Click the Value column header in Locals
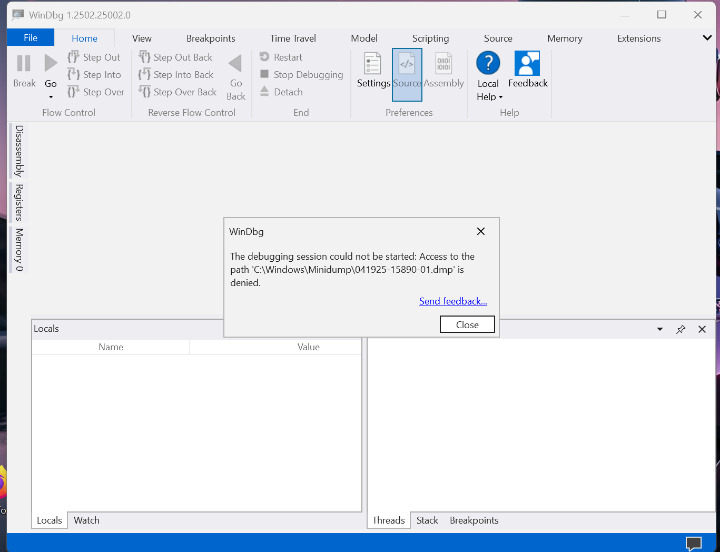This screenshot has width=720, height=552. point(308,347)
